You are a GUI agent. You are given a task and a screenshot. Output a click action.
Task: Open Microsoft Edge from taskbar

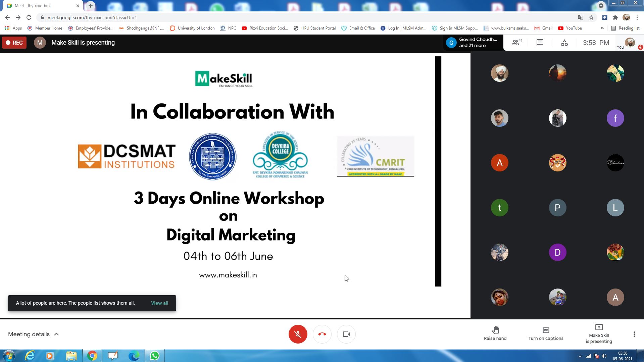[134, 356]
